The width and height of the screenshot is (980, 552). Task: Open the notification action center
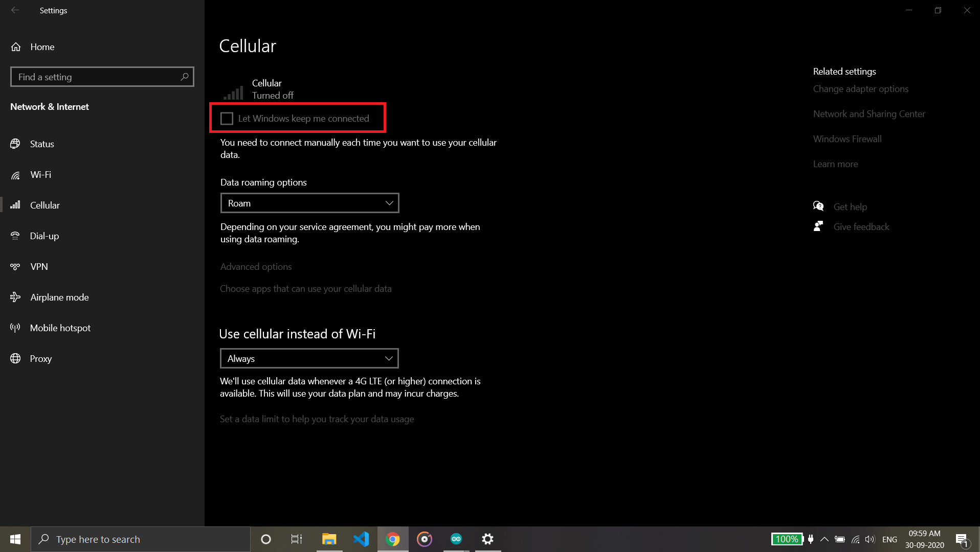coord(962,539)
